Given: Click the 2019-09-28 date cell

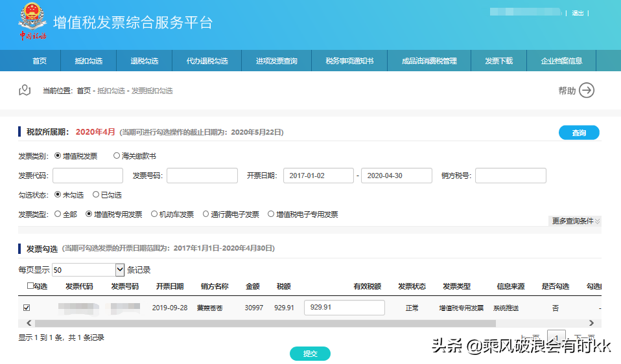Looking at the screenshot, I should (x=170, y=308).
